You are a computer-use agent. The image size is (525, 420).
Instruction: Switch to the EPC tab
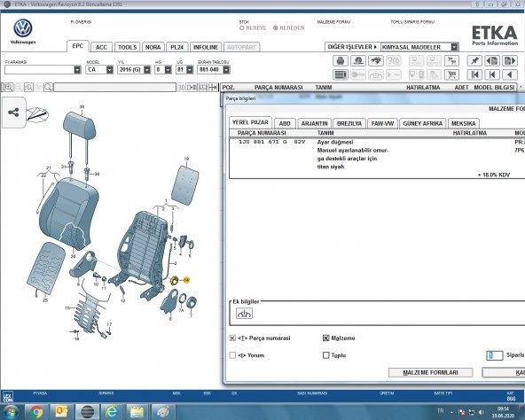(x=78, y=46)
